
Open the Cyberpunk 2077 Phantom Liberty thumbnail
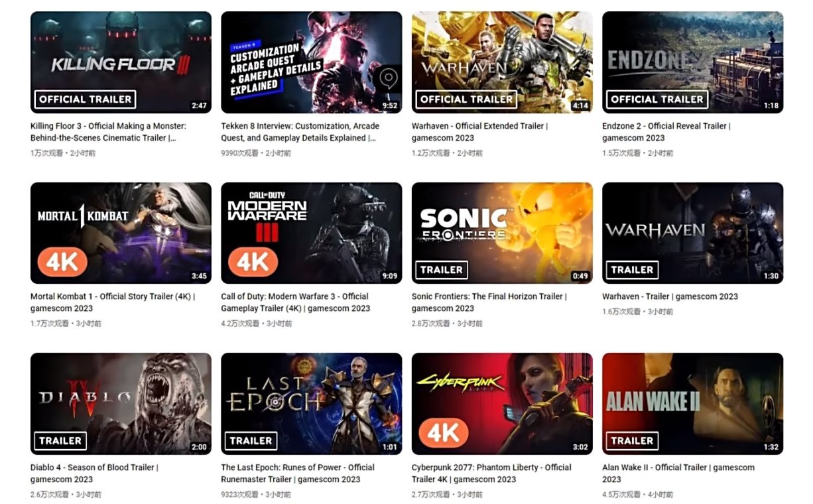coord(502,404)
